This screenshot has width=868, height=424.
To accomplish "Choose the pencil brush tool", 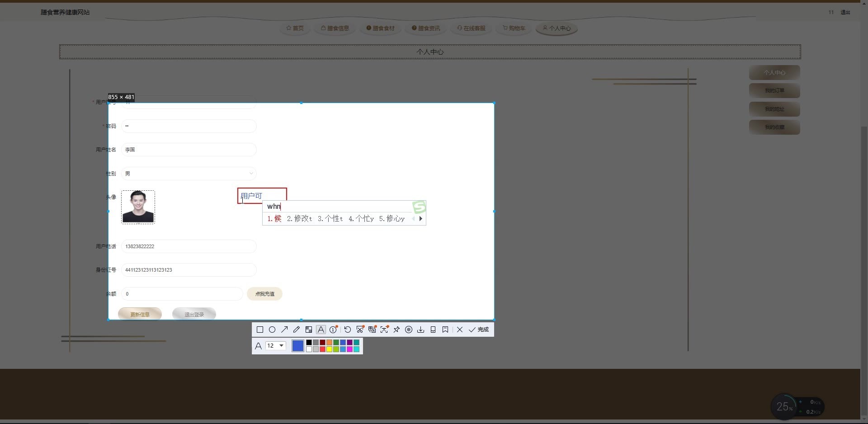I will tap(297, 330).
